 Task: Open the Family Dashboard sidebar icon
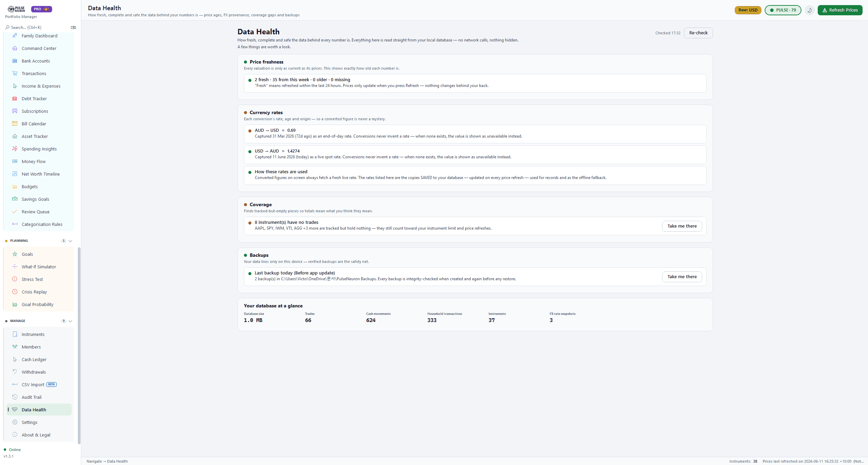[x=15, y=36]
